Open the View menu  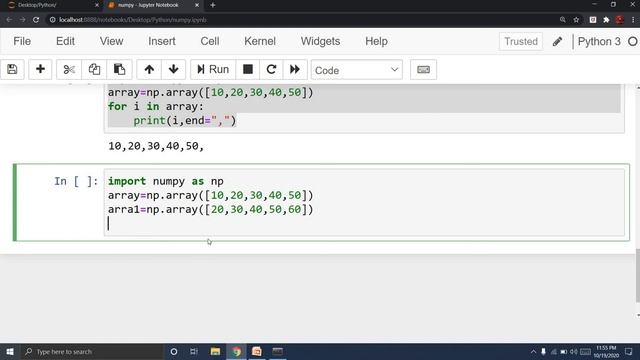111,41
